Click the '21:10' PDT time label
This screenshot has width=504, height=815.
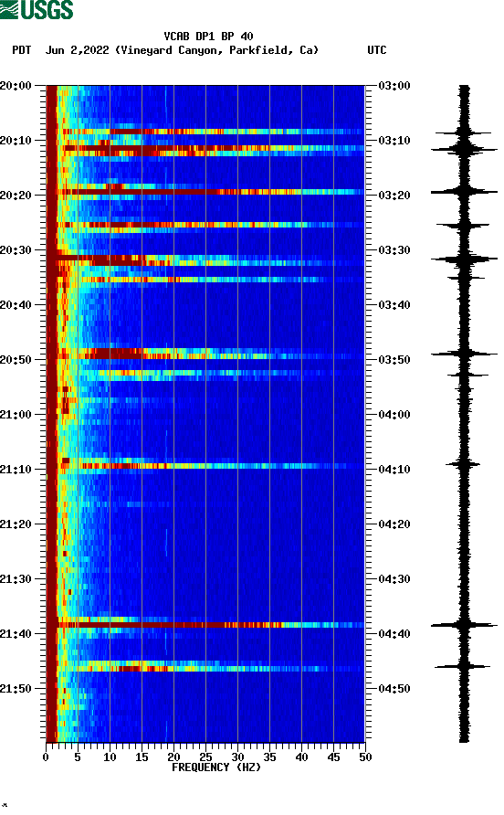coord(16,470)
